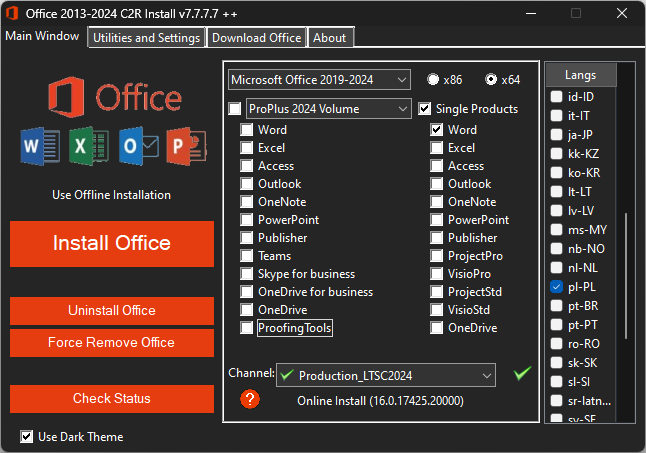Open the Microsoft Office 2019-2024 version dropdown
Image resolution: width=646 pixels, height=453 pixels.
(x=319, y=79)
